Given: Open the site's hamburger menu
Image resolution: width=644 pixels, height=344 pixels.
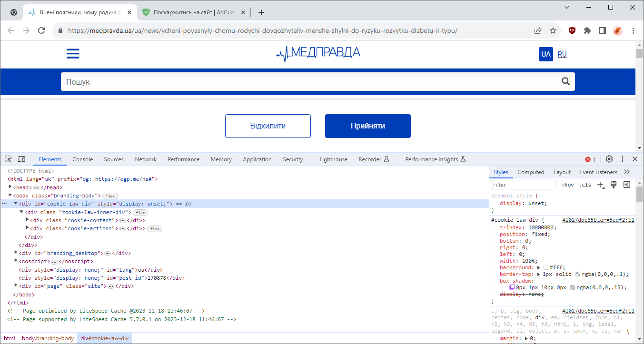Looking at the screenshot, I should click(73, 54).
